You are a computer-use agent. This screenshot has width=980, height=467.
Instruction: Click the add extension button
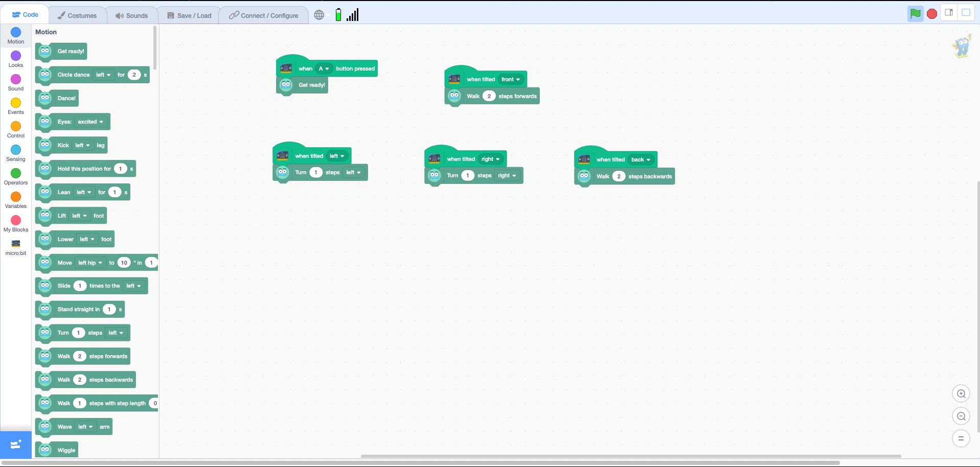(16, 444)
